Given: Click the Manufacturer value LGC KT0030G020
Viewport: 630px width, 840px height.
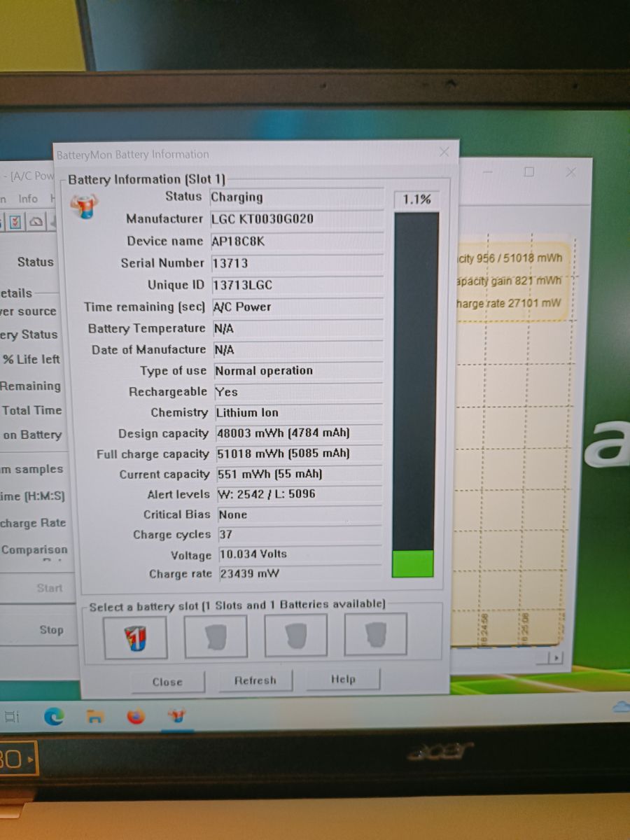Looking at the screenshot, I should [x=297, y=219].
